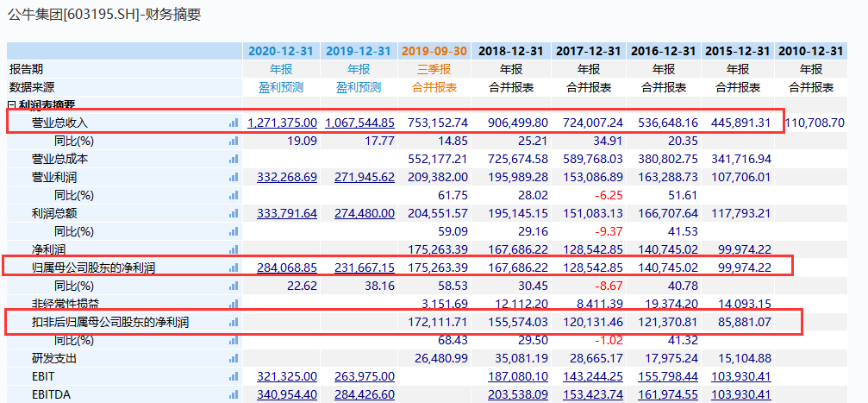Open chart icon for 非经常性损益 row
The width and height of the screenshot is (868, 403).
click(x=234, y=304)
